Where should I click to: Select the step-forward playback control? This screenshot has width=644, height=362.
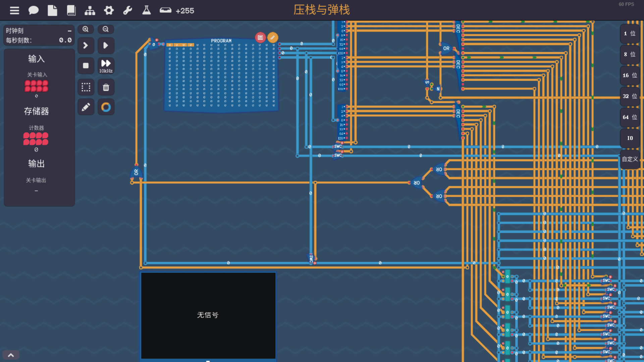pyautogui.click(x=86, y=45)
